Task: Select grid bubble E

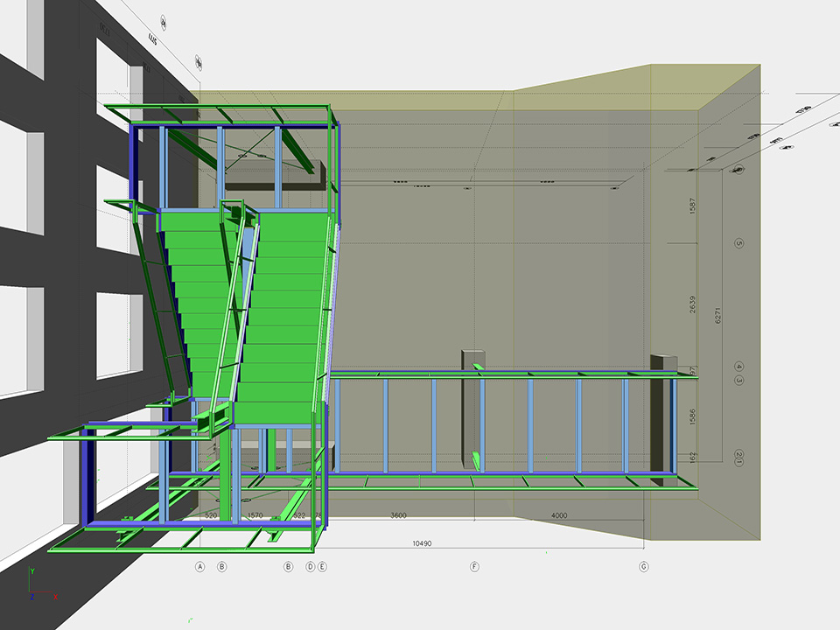Action: click(322, 567)
